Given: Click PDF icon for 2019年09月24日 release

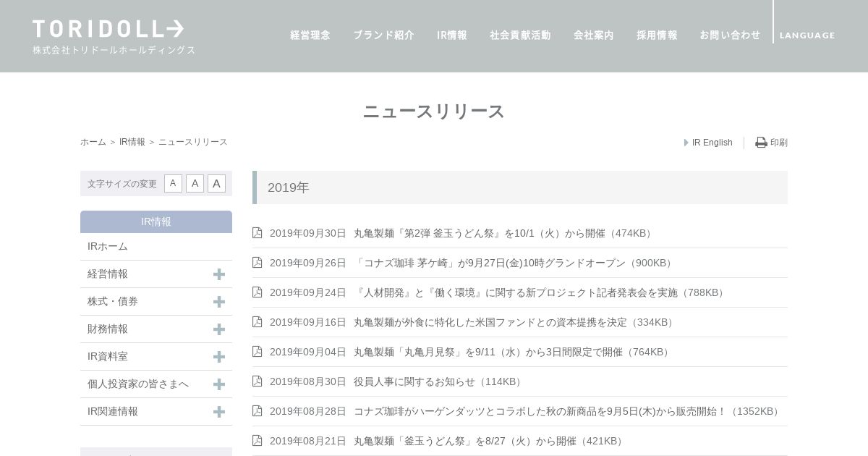Looking at the screenshot, I should pyautogui.click(x=257, y=292).
